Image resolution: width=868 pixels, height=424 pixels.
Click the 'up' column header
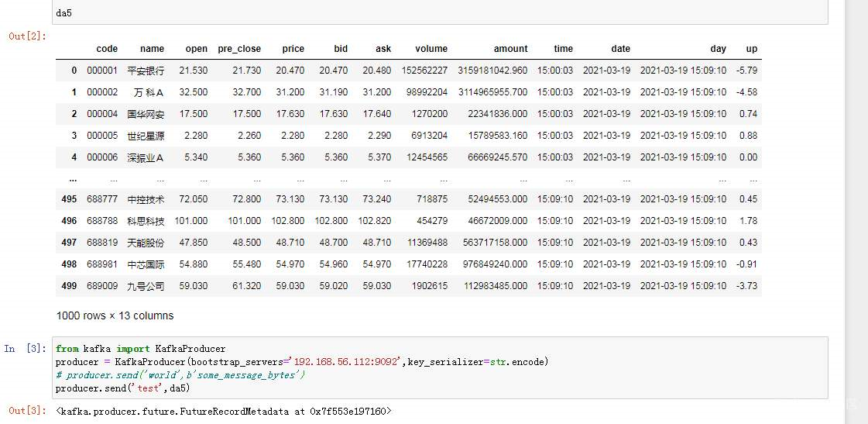point(751,49)
